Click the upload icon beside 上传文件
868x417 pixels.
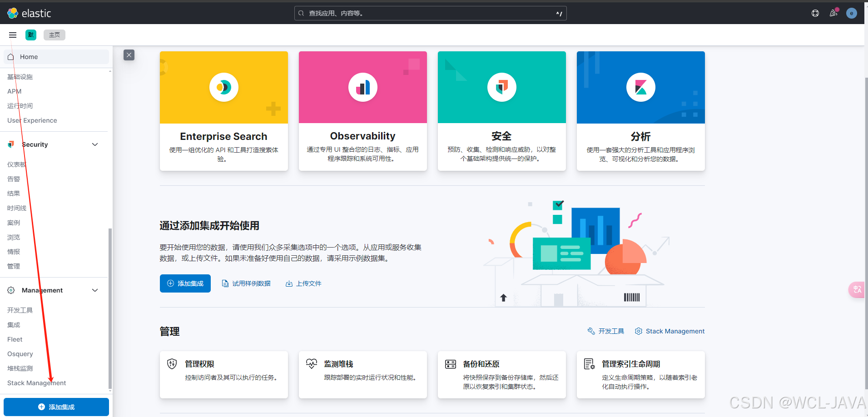(289, 283)
